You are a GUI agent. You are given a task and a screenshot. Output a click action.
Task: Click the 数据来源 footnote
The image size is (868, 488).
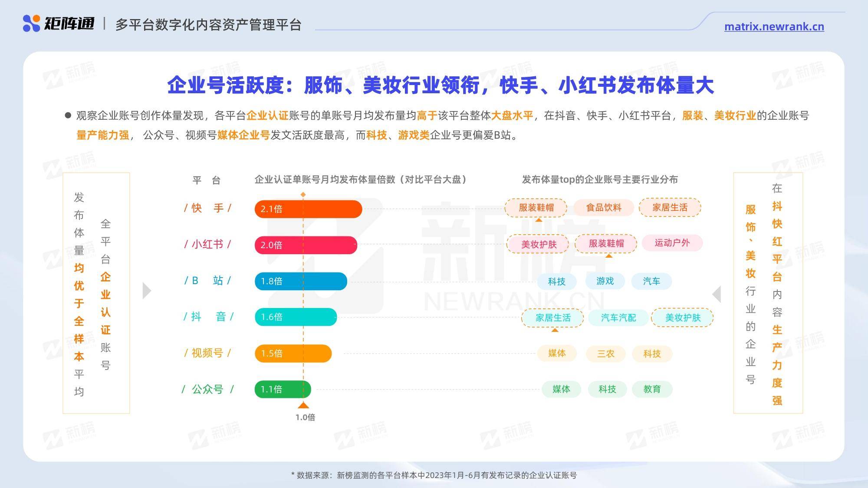pyautogui.click(x=434, y=475)
